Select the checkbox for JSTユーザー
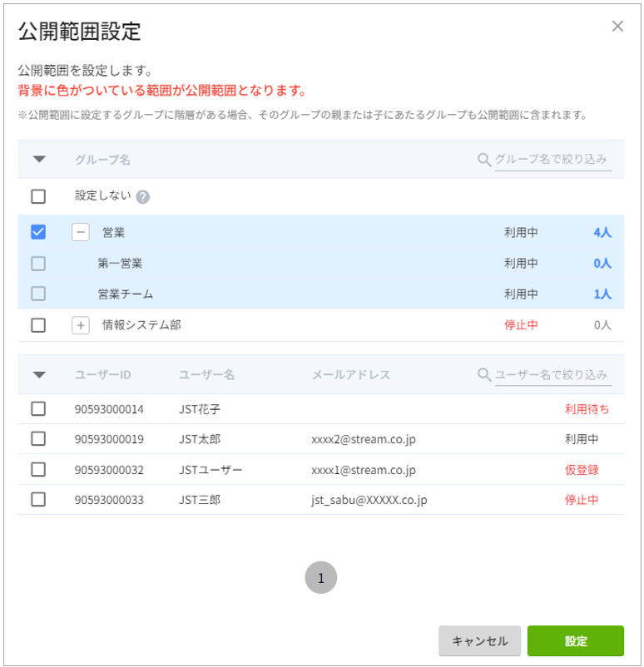 point(38,470)
